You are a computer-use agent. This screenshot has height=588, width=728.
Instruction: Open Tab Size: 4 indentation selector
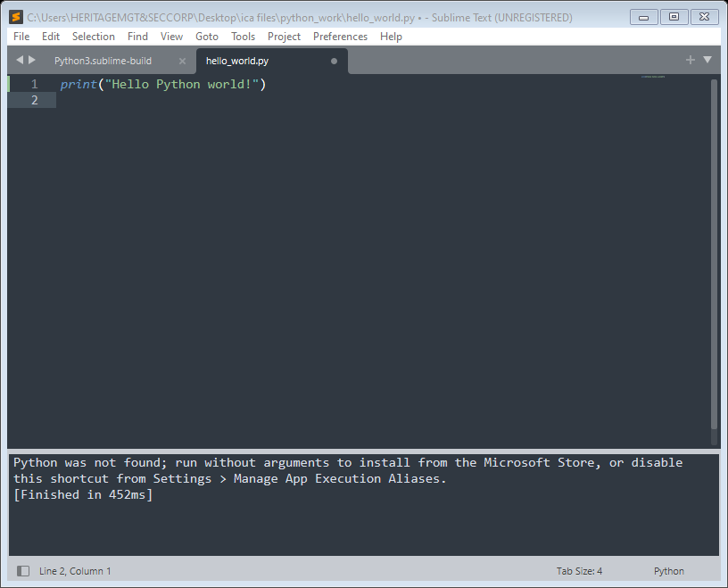click(x=579, y=571)
